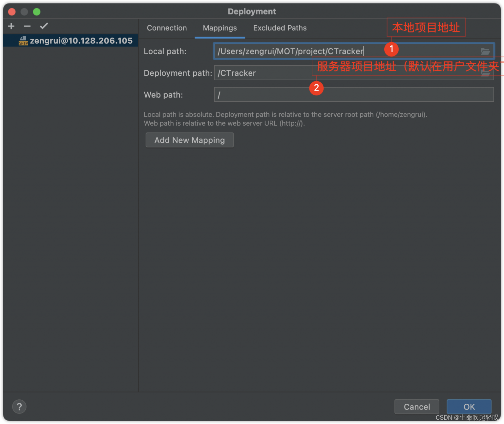This screenshot has width=504, height=424.
Task: Click the Add New Mapping button
Action: click(190, 140)
